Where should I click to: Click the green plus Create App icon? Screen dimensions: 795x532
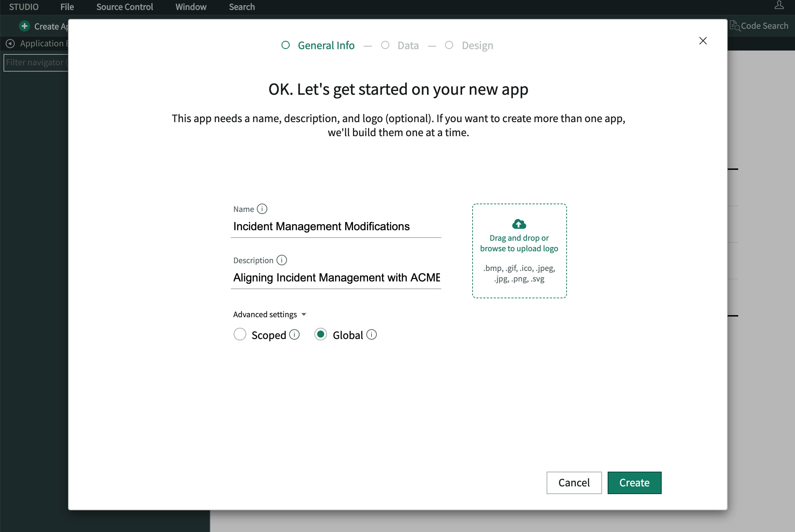click(25, 26)
